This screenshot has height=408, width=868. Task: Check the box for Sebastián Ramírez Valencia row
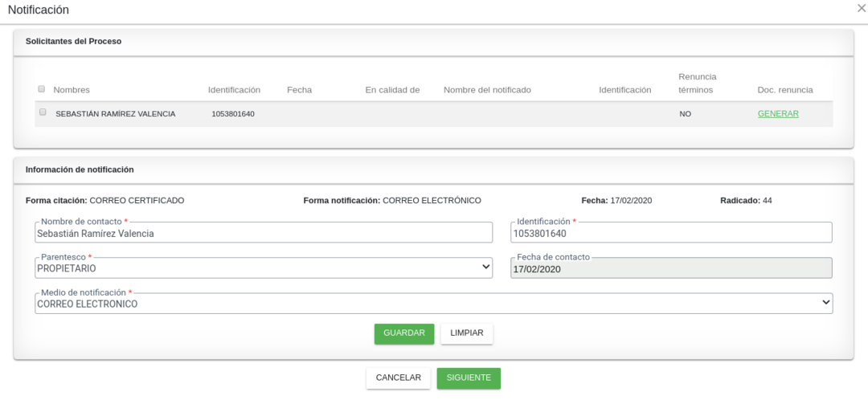pyautogui.click(x=43, y=112)
